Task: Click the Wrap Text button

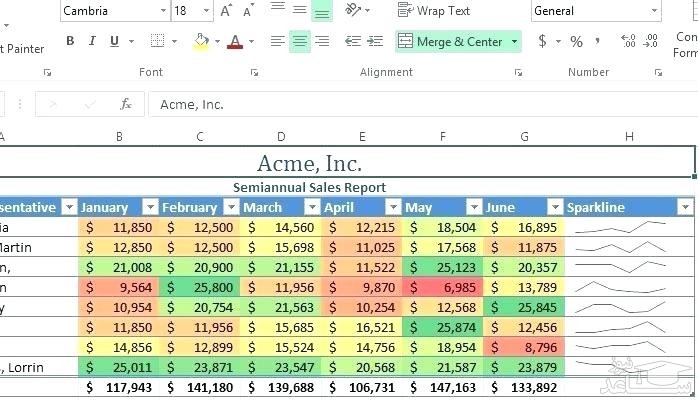Action: [x=434, y=11]
